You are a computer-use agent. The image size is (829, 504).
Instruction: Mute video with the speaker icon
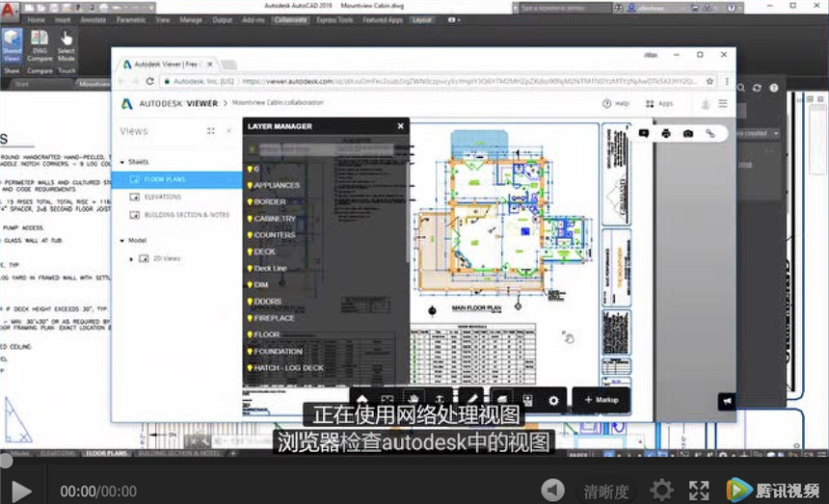tap(553, 491)
